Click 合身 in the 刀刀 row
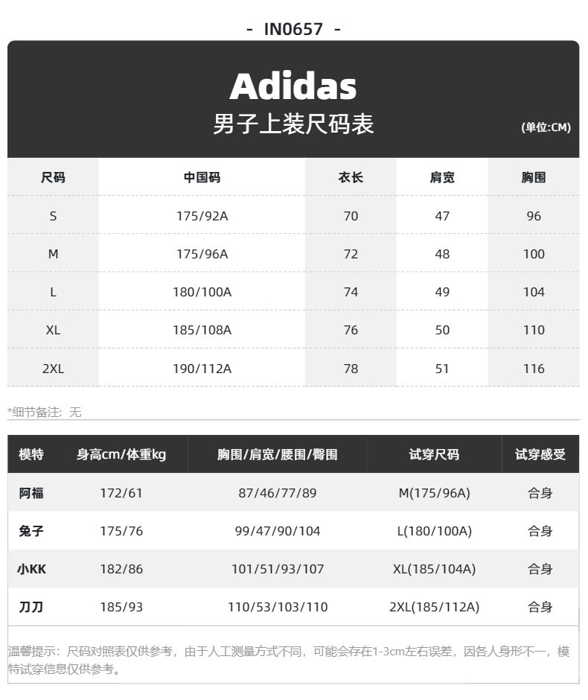Viewport: 588px width, 700px height. point(540,607)
